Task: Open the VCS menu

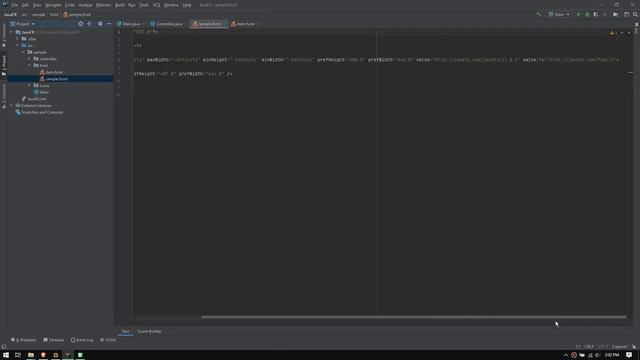Action: pyautogui.click(x=156, y=5)
